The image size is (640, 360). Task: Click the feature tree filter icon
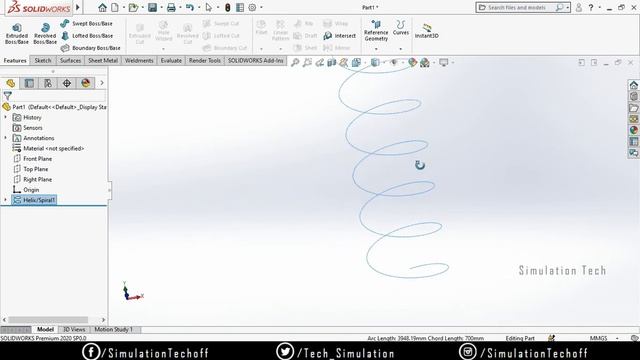[x=7, y=96]
